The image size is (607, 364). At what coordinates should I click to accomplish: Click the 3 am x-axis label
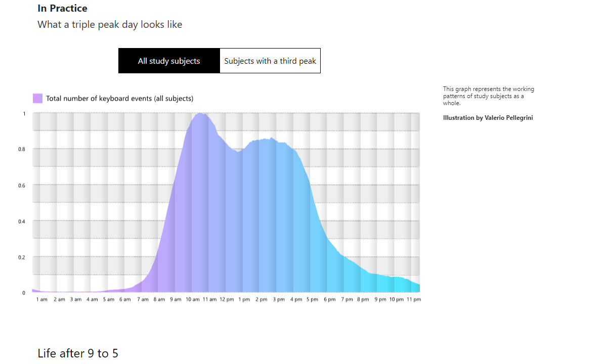pos(75,299)
